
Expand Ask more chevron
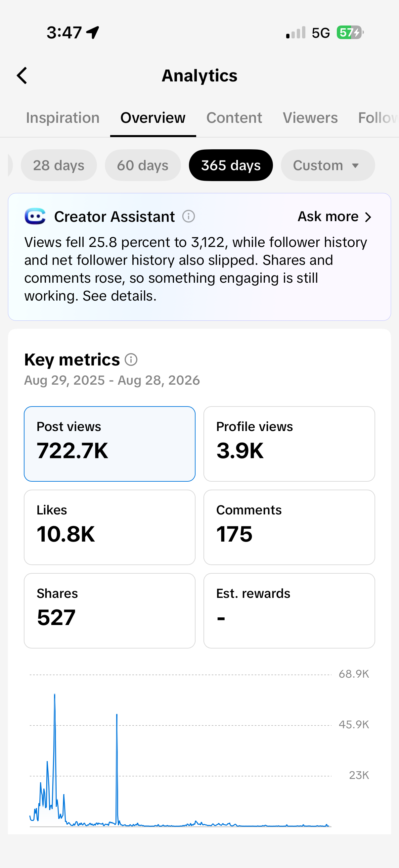pyautogui.click(x=368, y=217)
